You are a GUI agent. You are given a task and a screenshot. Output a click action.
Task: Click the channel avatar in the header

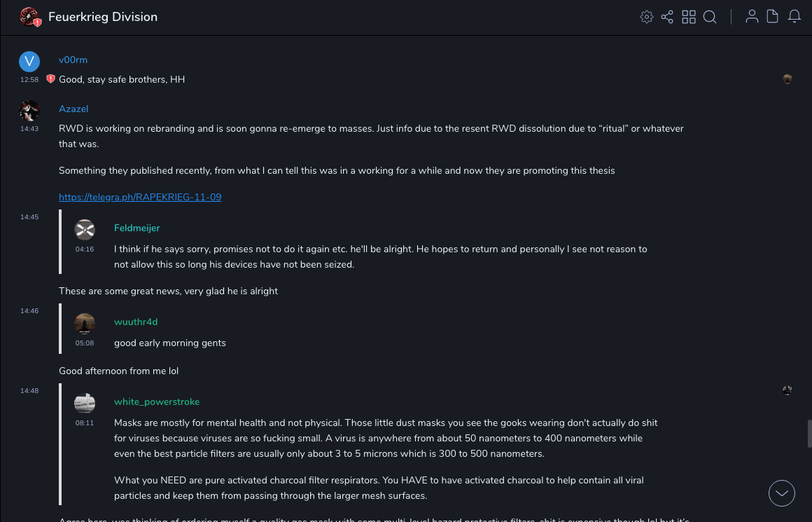[x=29, y=17]
